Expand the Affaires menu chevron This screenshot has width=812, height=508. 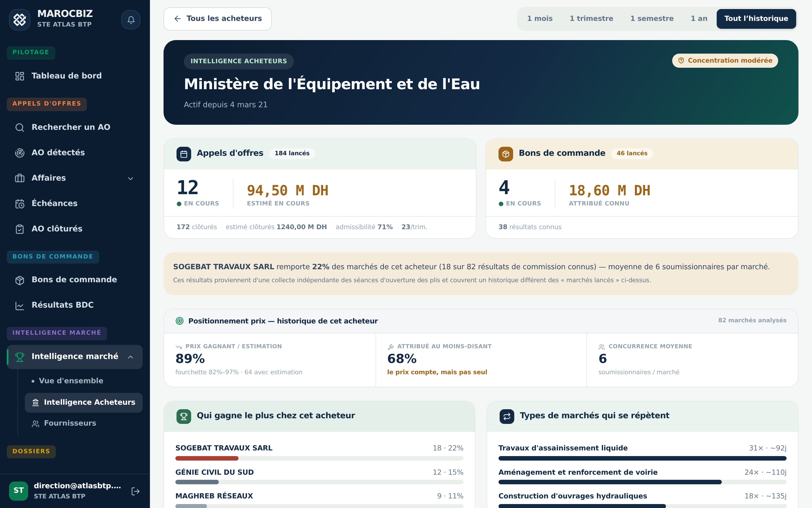(131, 178)
